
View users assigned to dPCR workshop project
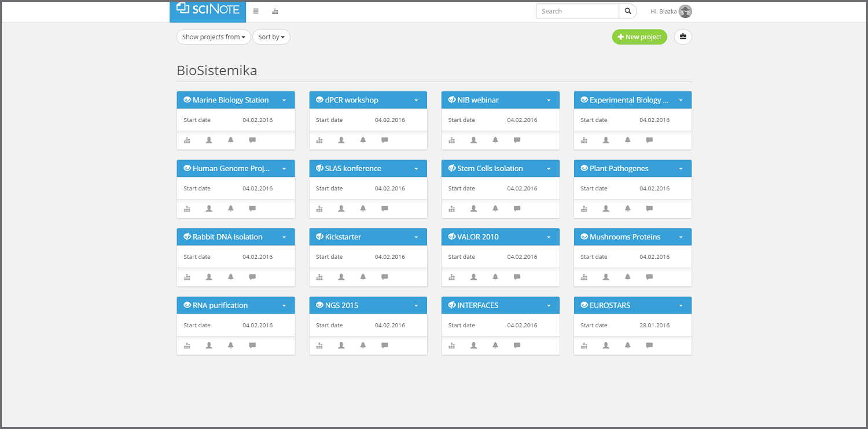341,140
